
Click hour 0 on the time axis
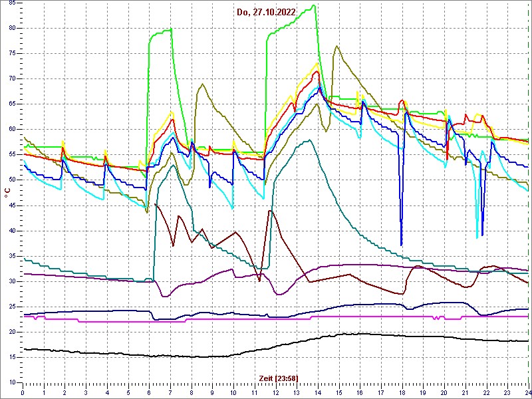click(23, 392)
